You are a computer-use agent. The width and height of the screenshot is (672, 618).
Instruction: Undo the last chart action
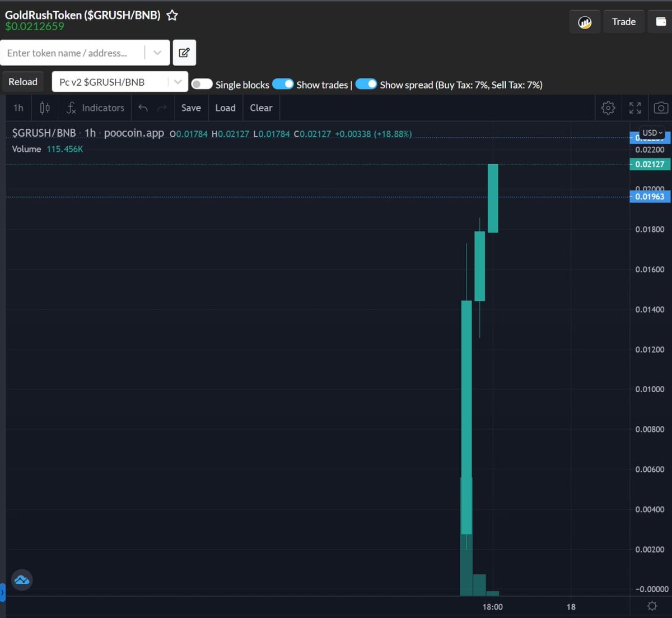pos(143,108)
